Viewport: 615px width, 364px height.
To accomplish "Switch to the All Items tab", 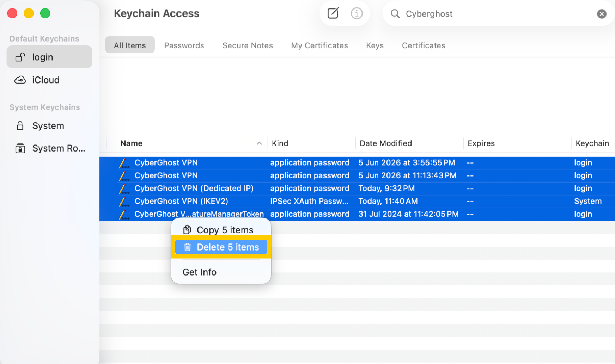I will coord(130,45).
